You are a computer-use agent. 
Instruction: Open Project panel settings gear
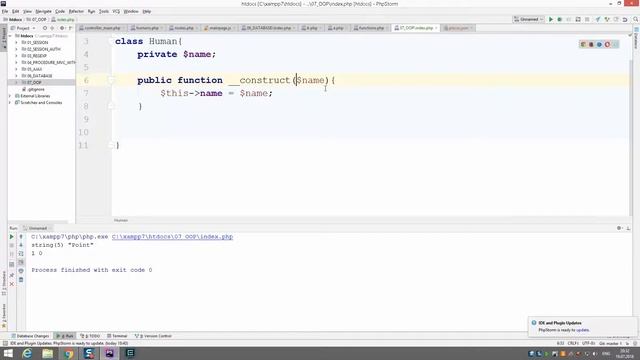(62, 28)
